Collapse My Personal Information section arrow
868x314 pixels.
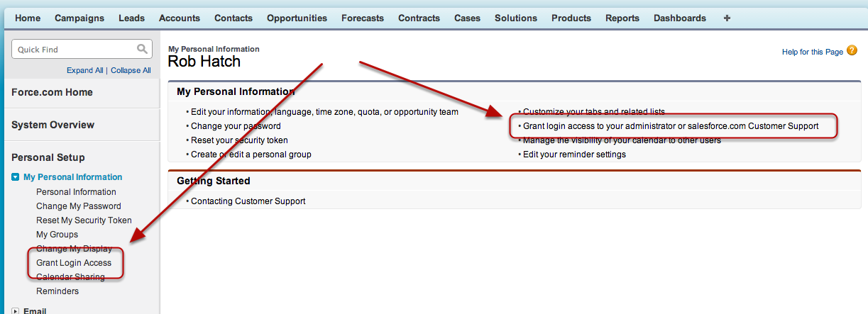(x=16, y=177)
